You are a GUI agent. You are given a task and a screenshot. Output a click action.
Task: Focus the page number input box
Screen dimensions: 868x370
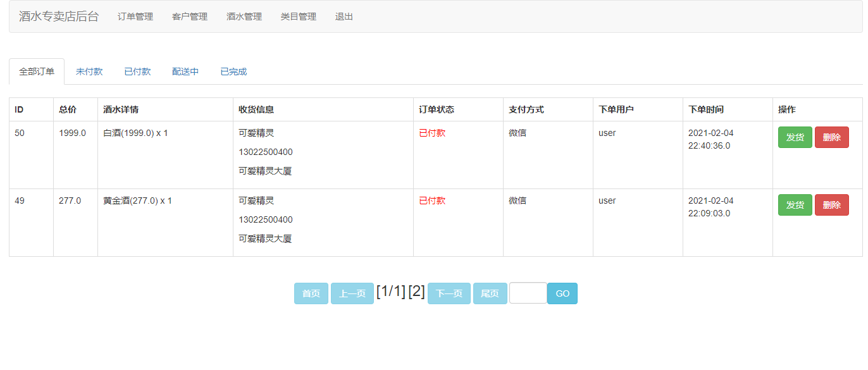(528, 293)
